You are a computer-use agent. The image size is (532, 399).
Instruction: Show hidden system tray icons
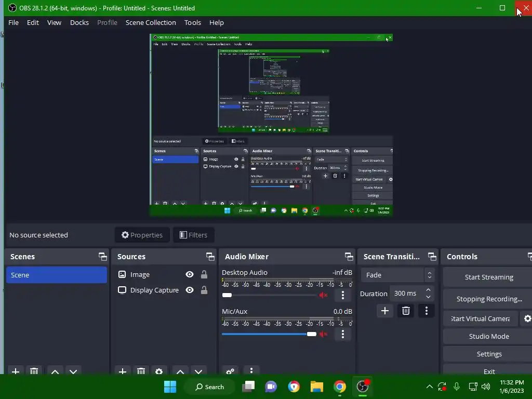point(429,387)
